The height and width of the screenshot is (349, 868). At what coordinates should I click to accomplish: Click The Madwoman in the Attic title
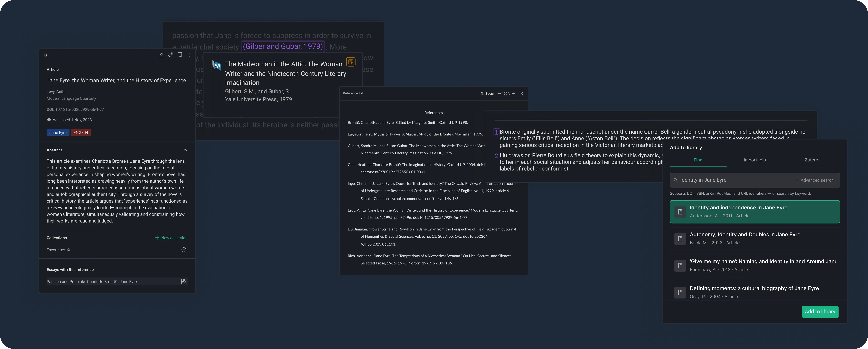point(285,73)
